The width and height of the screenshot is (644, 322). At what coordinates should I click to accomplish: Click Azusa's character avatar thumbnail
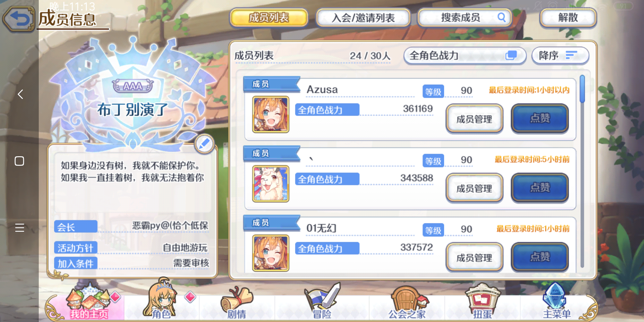tap(271, 114)
